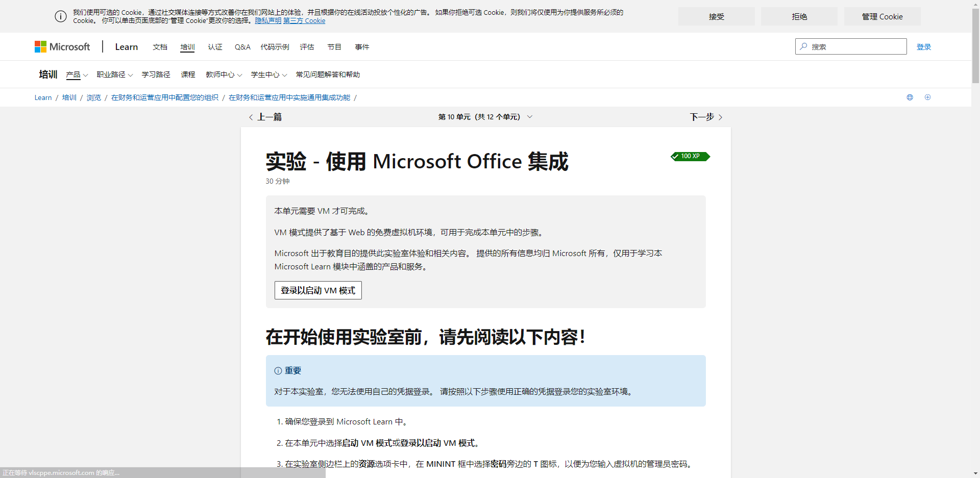Click the globe language icon

point(910,97)
